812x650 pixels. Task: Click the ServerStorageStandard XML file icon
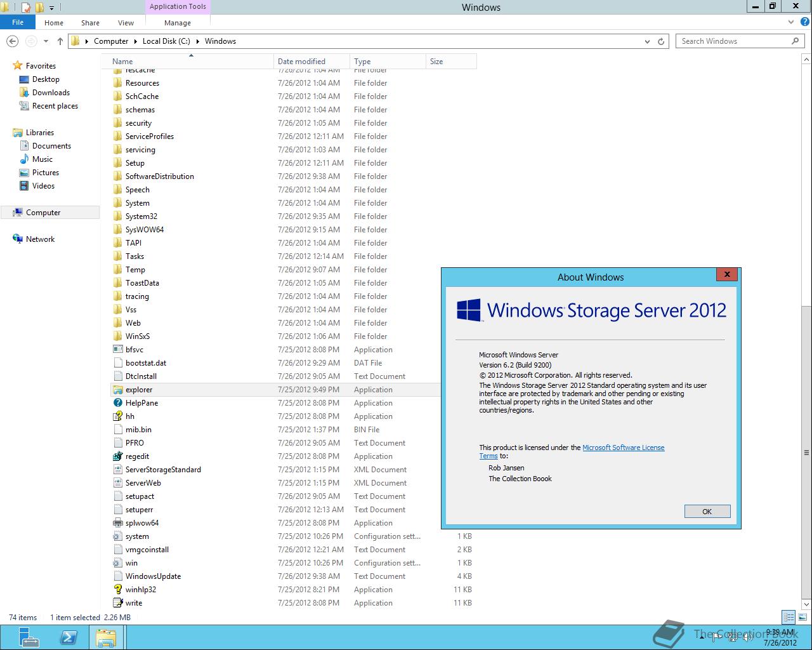pyautogui.click(x=117, y=470)
